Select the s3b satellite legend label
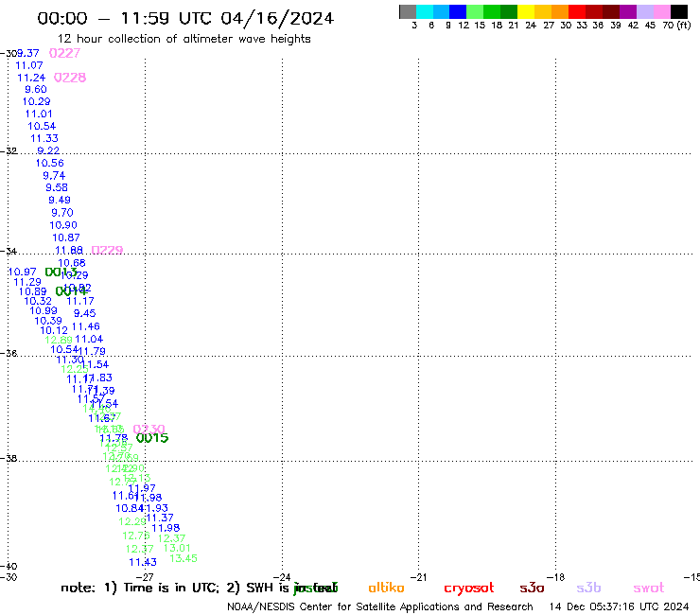700x615 pixels. click(x=588, y=588)
